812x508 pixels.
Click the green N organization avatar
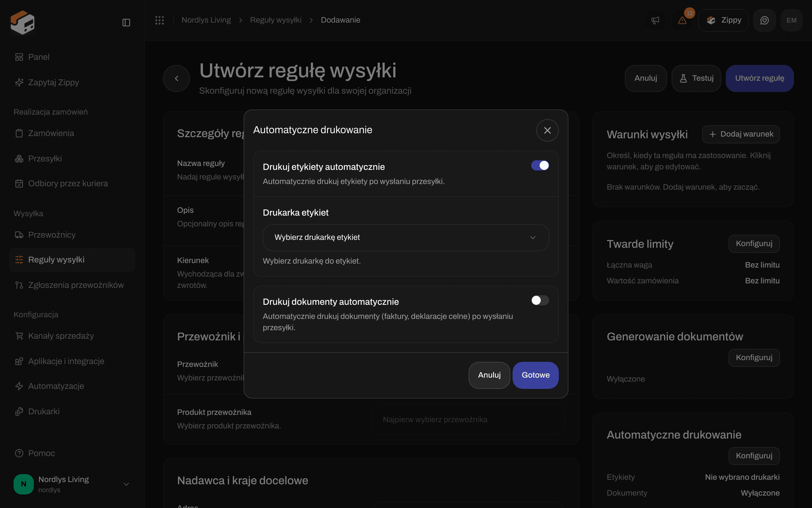(x=23, y=484)
